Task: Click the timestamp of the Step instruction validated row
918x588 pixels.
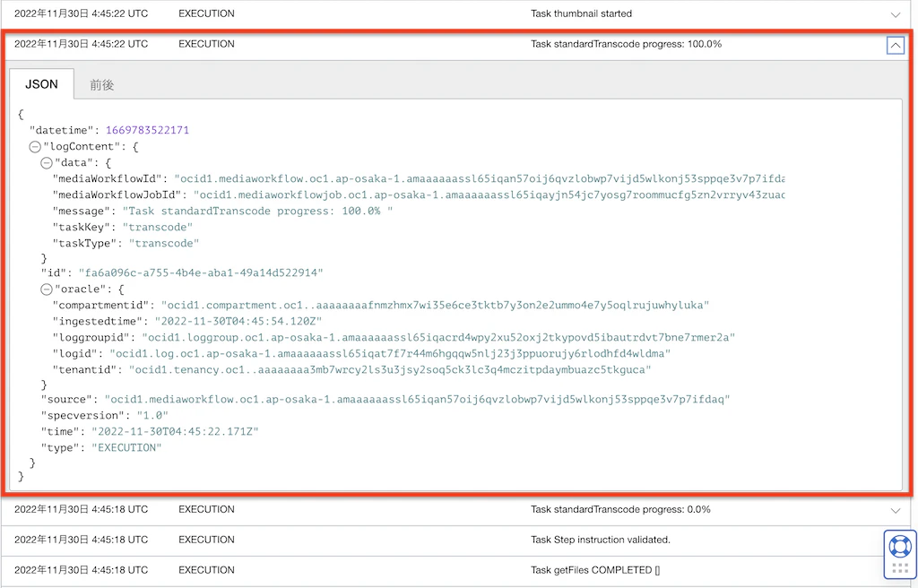Action: [82, 540]
